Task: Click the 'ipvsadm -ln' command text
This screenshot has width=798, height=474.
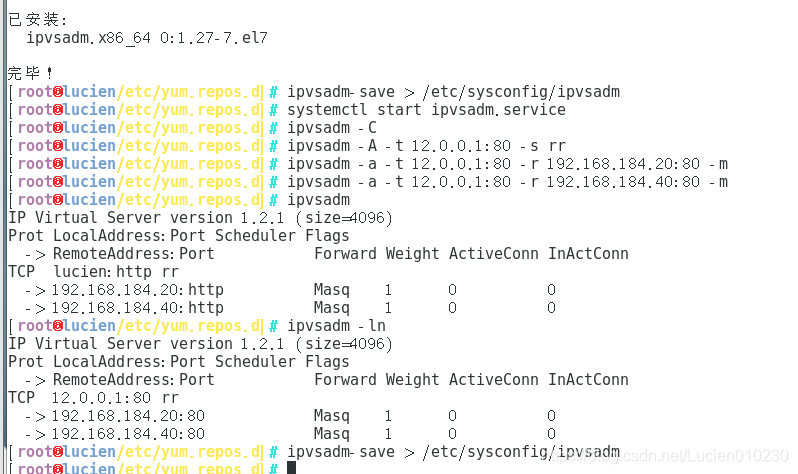Action: point(336,325)
